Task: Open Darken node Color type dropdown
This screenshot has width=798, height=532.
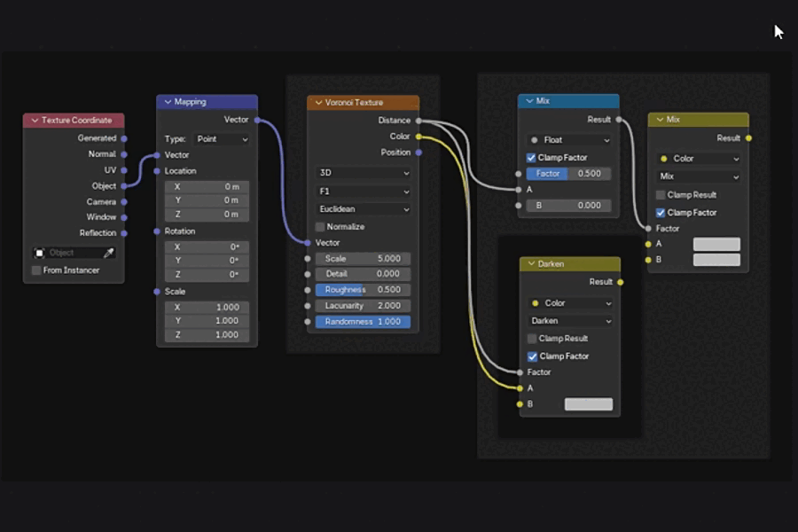Action: [570, 303]
